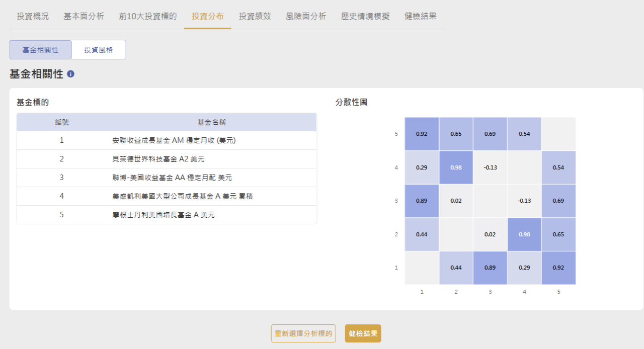Select the 基金相關性 toggle button

tap(41, 50)
